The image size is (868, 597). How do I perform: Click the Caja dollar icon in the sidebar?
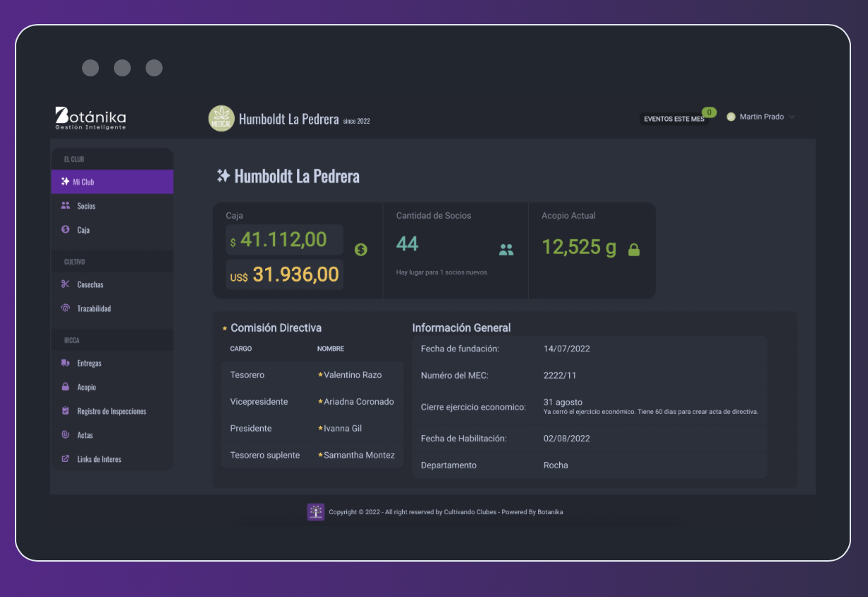pos(66,230)
